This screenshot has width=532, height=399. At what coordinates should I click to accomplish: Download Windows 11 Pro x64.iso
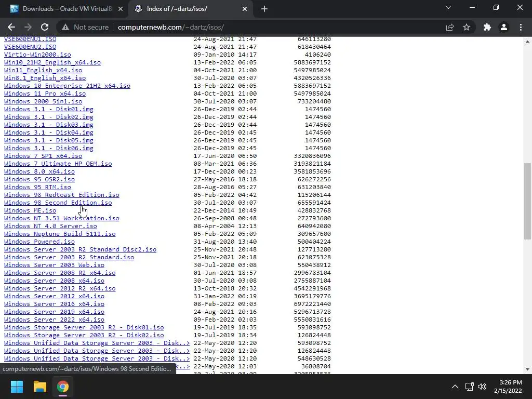tap(45, 94)
